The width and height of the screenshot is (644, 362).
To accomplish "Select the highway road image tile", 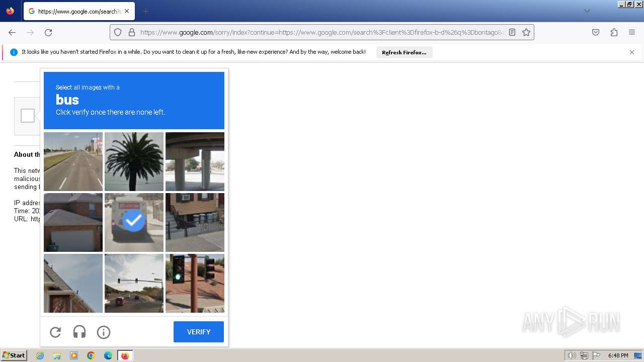I will click(x=73, y=161).
